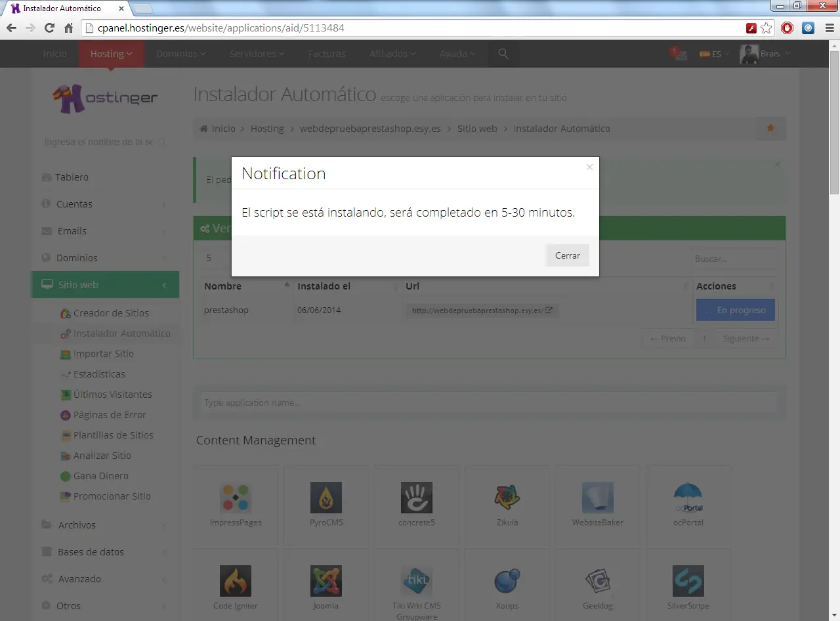Expand the Archivos sidebar section
The height and width of the screenshot is (621, 840).
pos(105,525)
